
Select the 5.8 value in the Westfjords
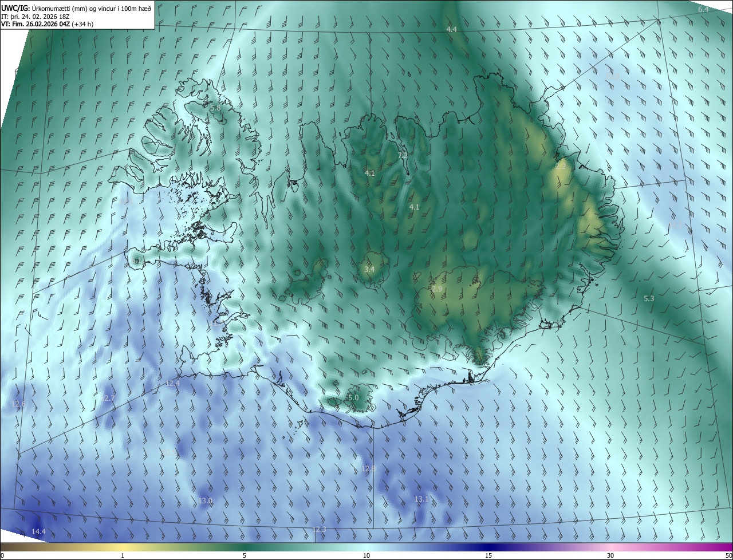(x=215, y=108)
